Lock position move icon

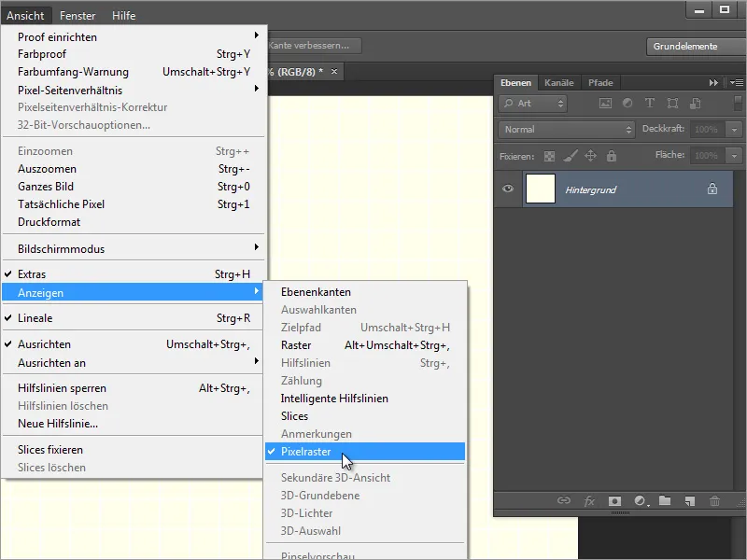click(591, 156)
